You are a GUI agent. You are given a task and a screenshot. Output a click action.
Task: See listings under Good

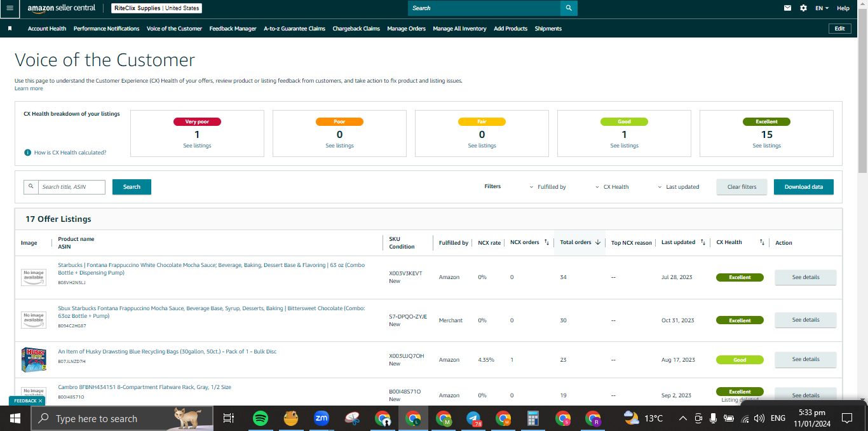(x=624, y=146)
